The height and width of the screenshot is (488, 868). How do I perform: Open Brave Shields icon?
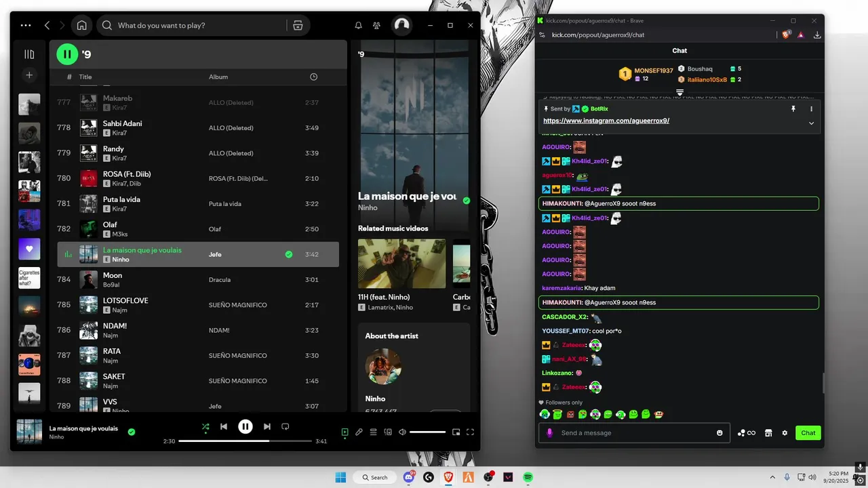pyautogui.click(x=786, y=35)
